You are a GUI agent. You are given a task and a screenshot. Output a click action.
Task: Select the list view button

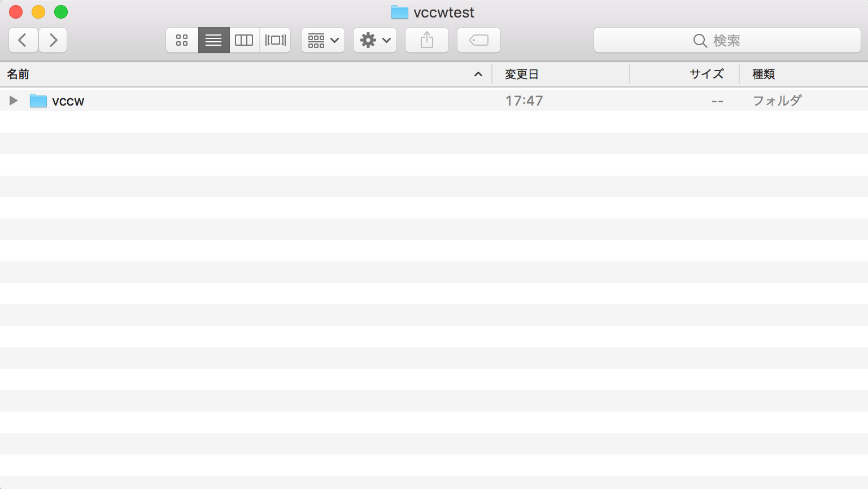213,40
